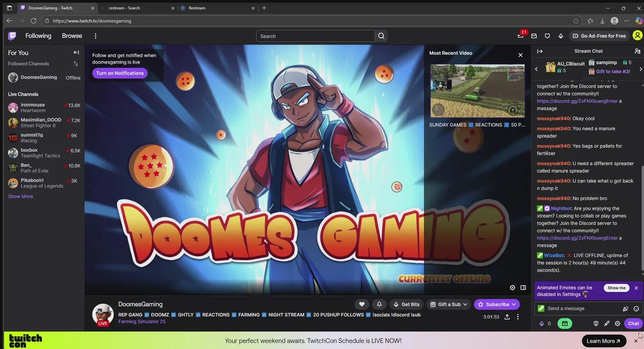Open Pikabooirl live channel
The width and height of the screenshot is (644, 349).
point(44,183)
